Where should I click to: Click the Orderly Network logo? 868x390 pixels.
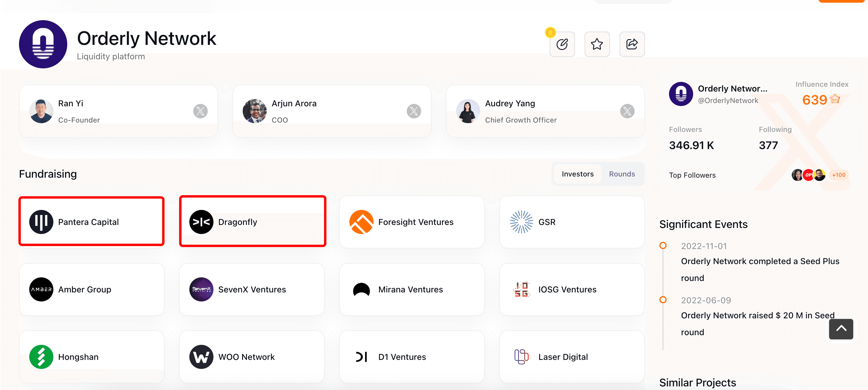(43, 44)
